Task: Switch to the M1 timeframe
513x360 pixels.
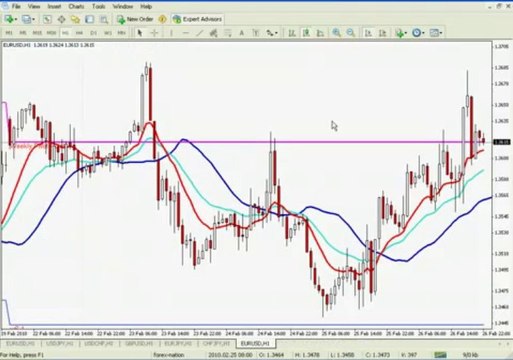Action: 9,33
